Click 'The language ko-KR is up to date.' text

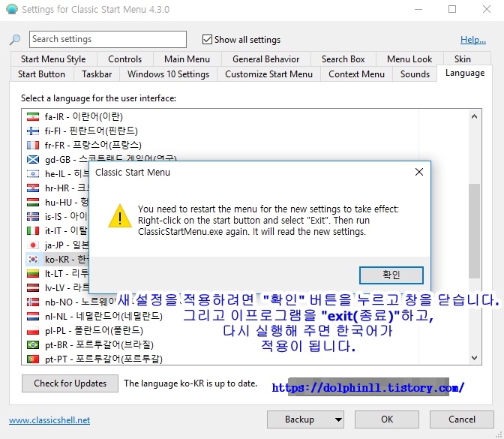click(x=190, y=383)
